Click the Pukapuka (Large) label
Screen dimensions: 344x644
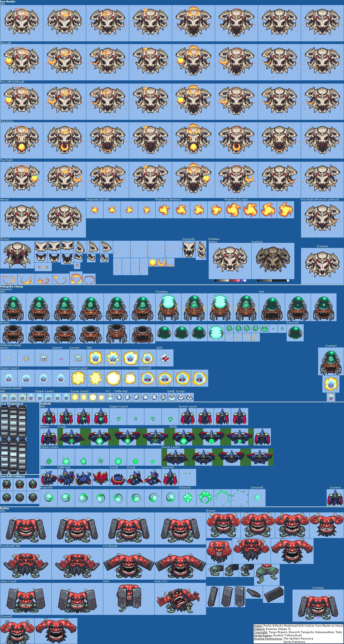[x=11, y=345]
